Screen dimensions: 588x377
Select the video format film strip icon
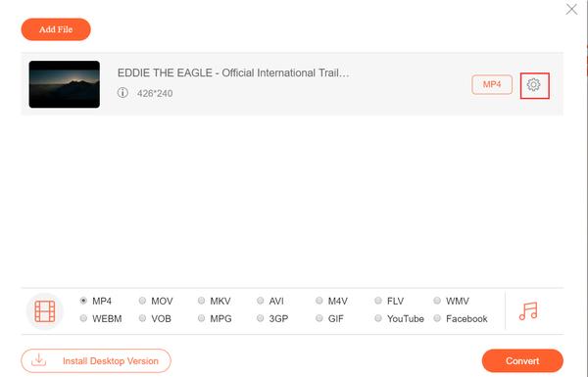pos(45,311)
